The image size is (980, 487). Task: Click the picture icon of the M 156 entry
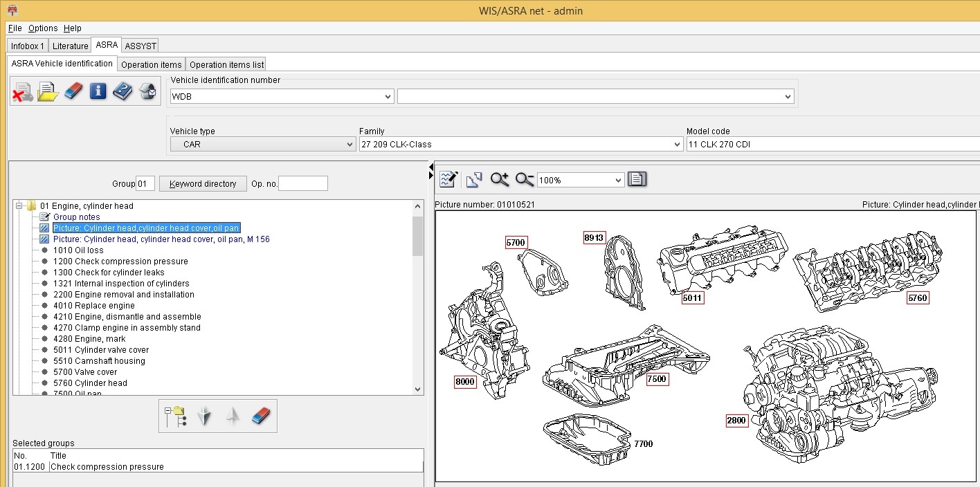coord(44,239)
